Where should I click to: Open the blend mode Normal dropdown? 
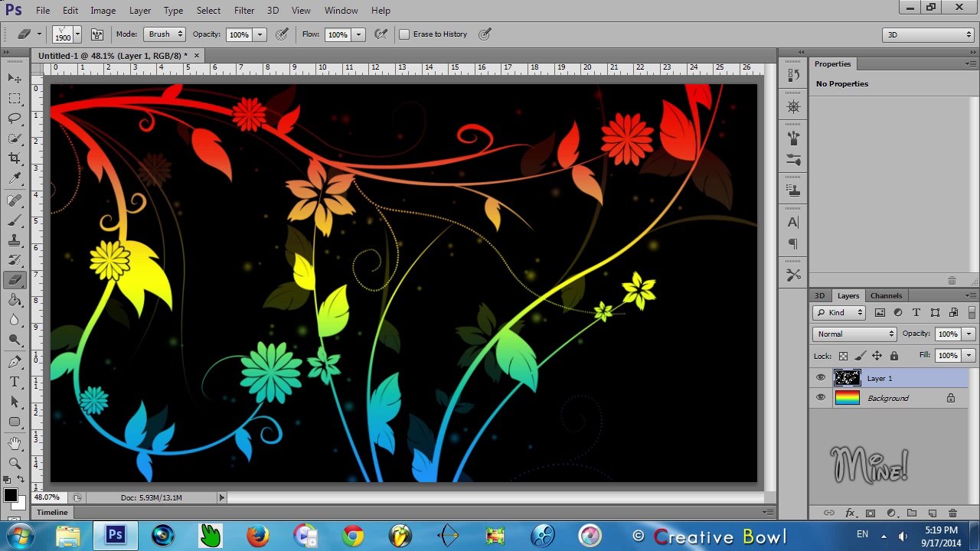click(854, 334)
